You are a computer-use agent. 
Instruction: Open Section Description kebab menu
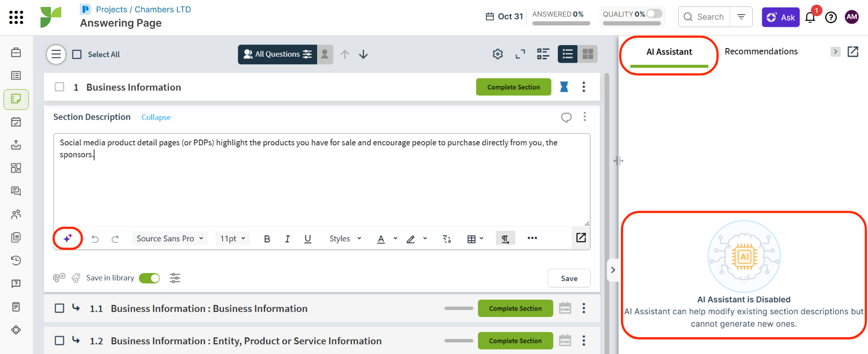pos(585,117)
